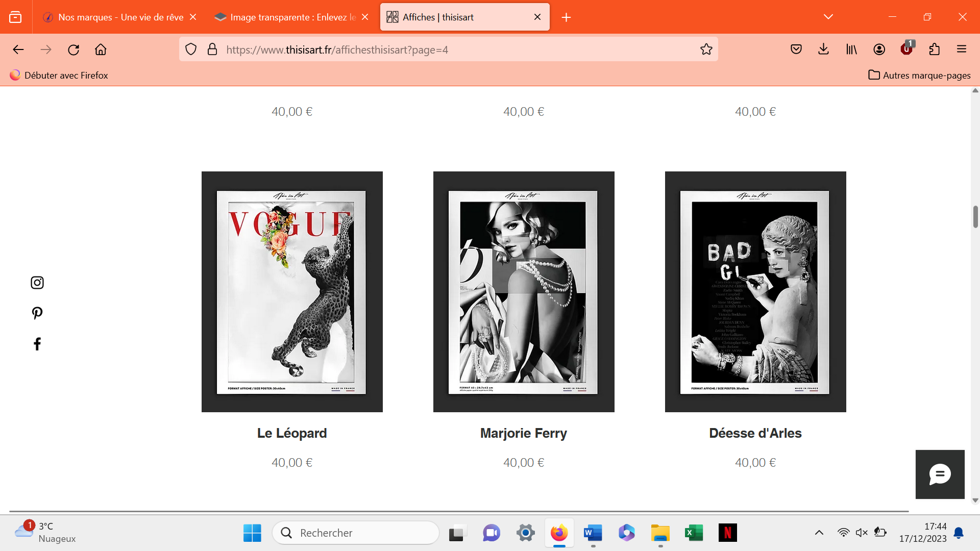Open Firefox View recent browsing

(15, 17)
